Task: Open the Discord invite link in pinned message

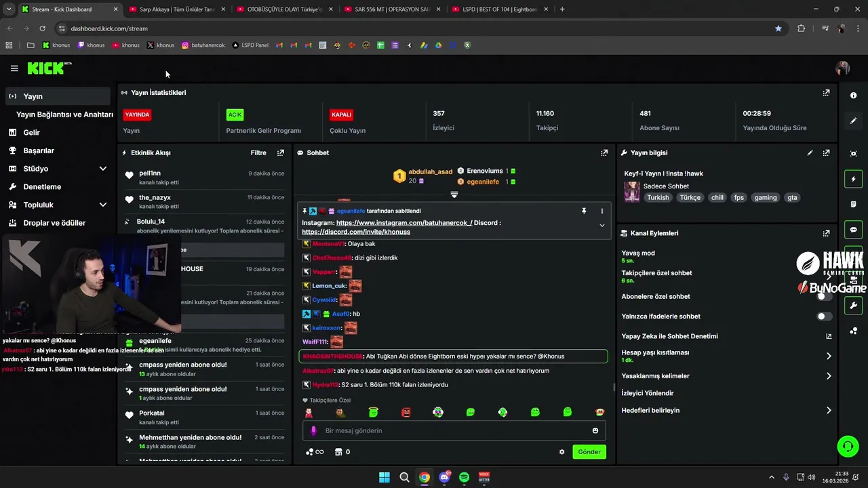Action: click(x=356, y=232)
